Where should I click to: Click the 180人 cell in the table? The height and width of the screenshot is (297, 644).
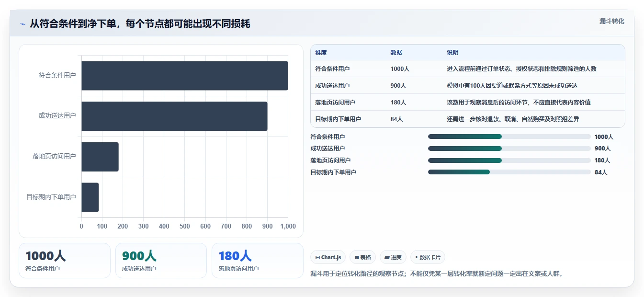398,103
